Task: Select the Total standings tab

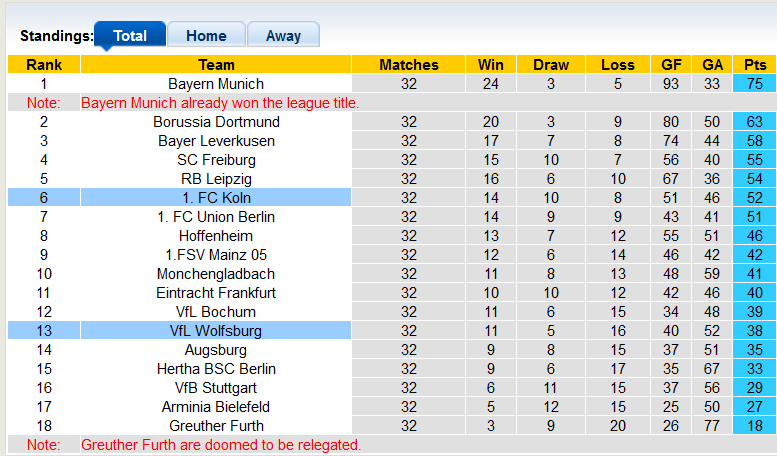Action: point(130,35)
